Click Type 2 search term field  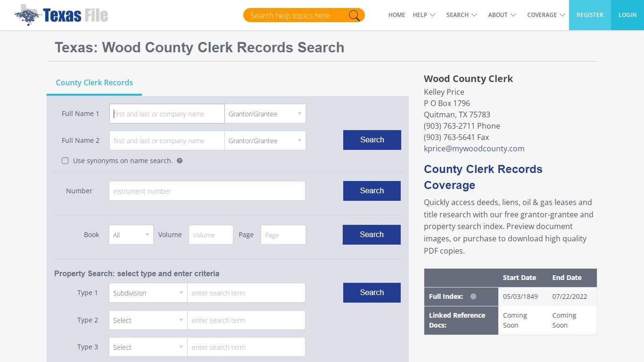(x=246, y=320)
